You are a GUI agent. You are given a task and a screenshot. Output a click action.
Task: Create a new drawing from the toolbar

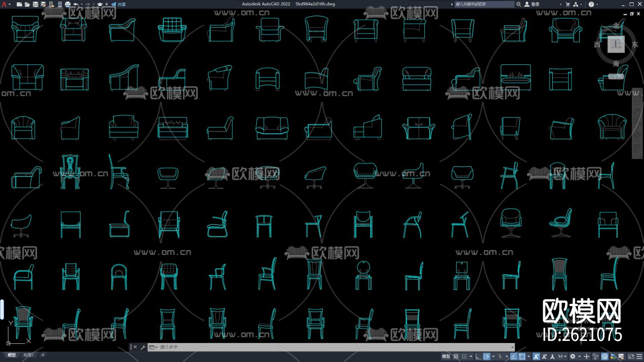tap(19, 4)
